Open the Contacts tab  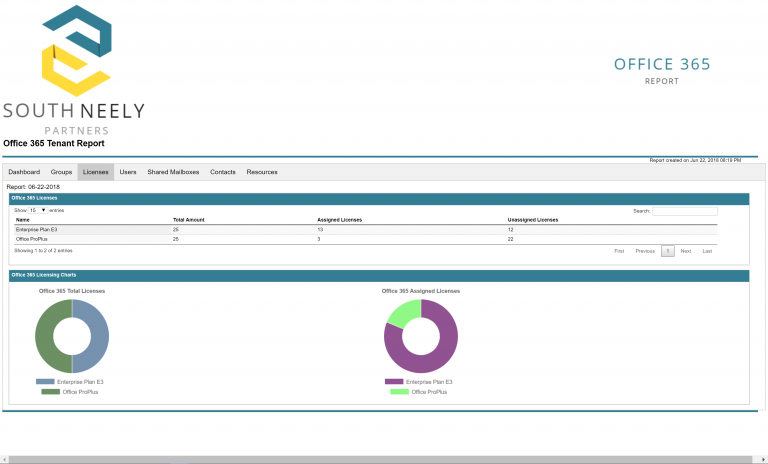[223, 172]
